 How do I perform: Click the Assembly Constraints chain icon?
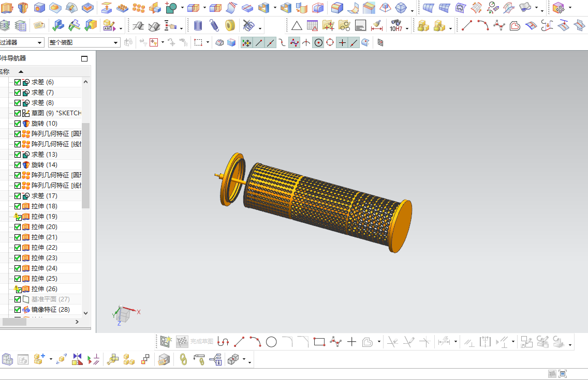183,359
